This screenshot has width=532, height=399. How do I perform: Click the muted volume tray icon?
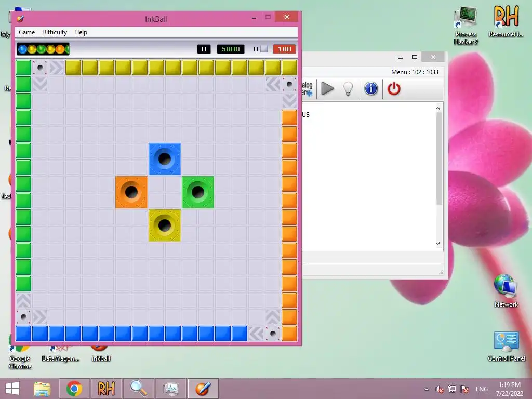[440, 389]
